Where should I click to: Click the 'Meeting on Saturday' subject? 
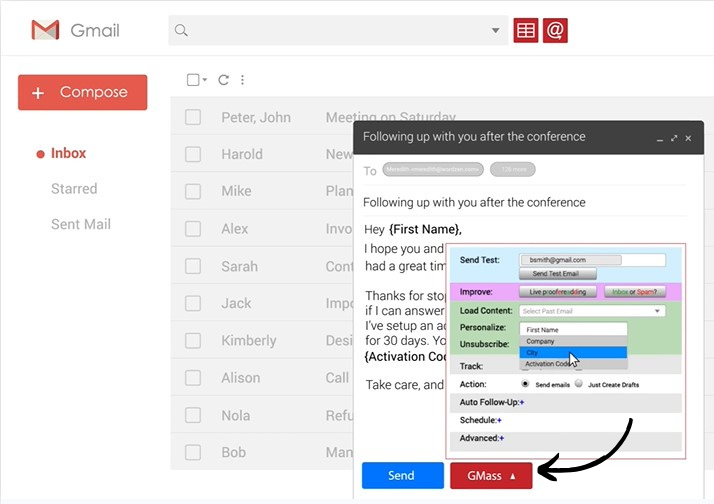click(x=391, y=117)
